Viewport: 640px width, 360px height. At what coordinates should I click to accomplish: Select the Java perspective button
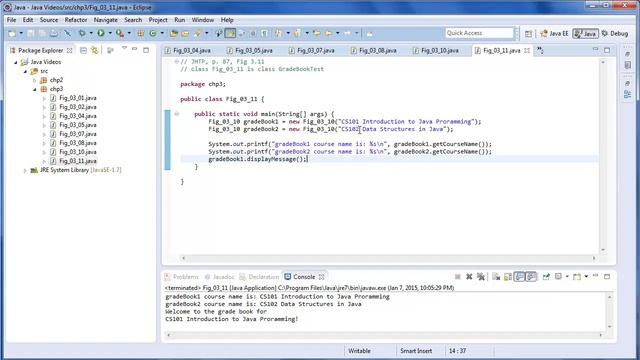[585, 33]
